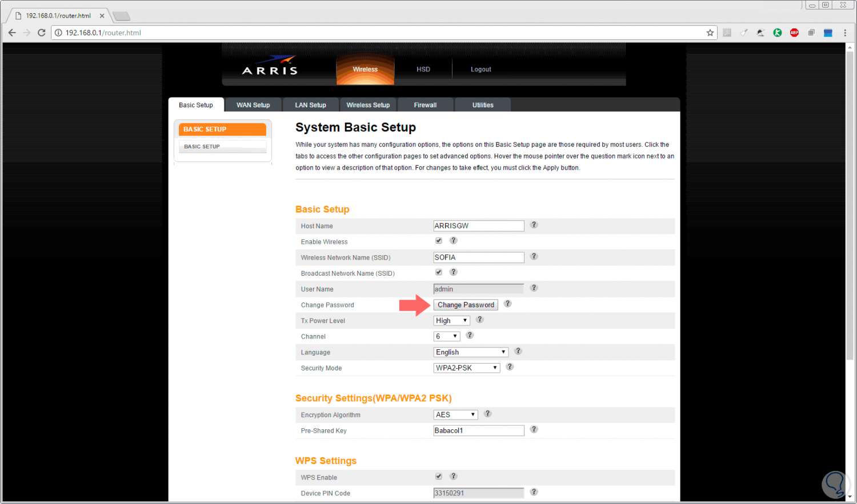The height and width of the screenshot is (504, 857).
Task: Switch to the LAN Setup tab
Action: (x=311, y=105)
